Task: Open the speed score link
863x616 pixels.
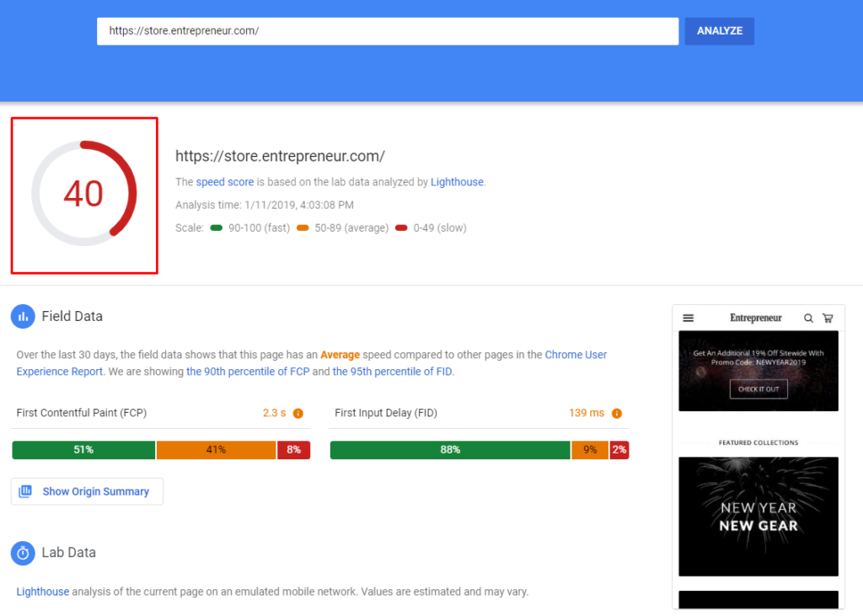Action: tap(224, 181)
